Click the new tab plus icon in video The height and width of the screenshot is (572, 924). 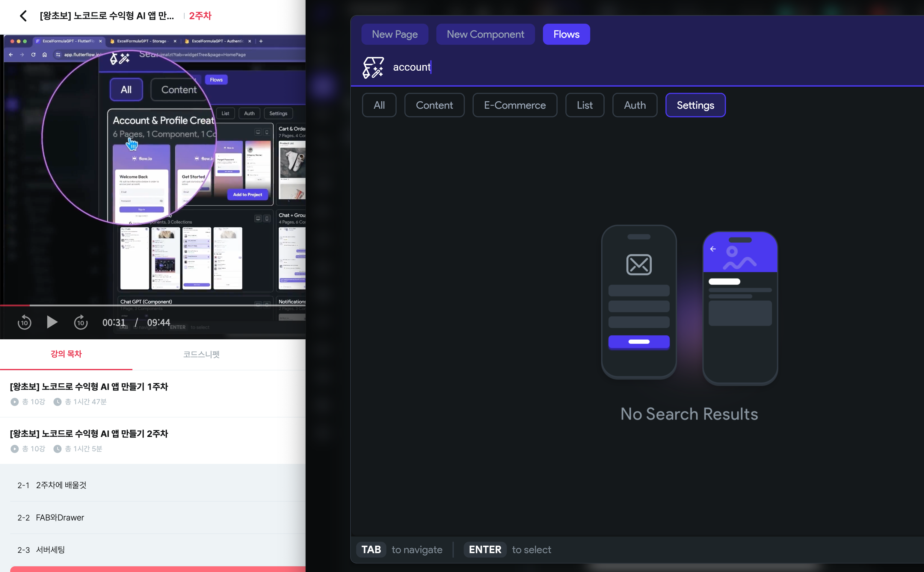click(x=261, y=41)
